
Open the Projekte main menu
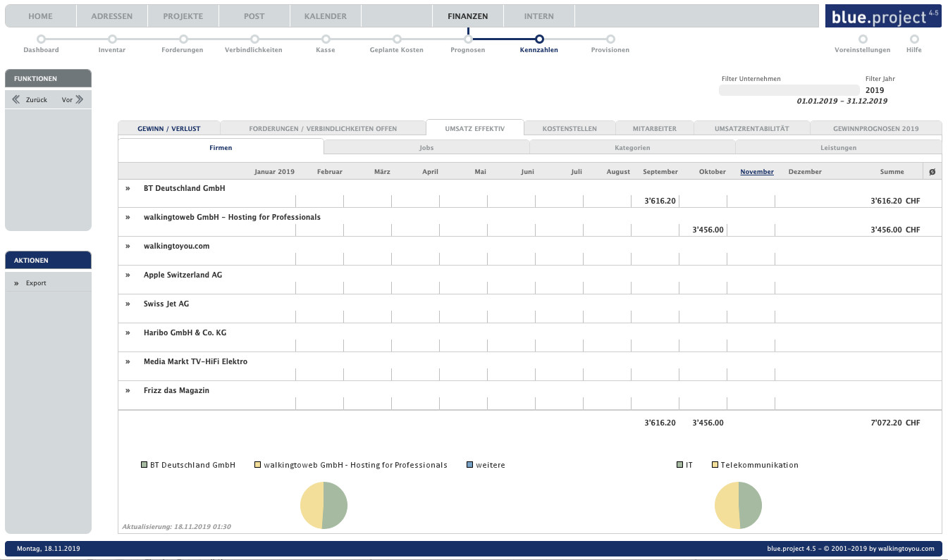point(183,16)
